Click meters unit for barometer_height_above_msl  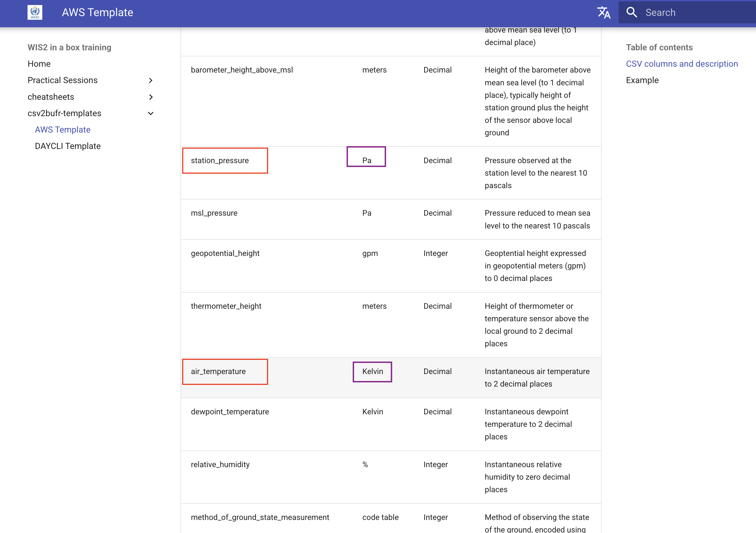pyautogui.click(x=374, y=70)
